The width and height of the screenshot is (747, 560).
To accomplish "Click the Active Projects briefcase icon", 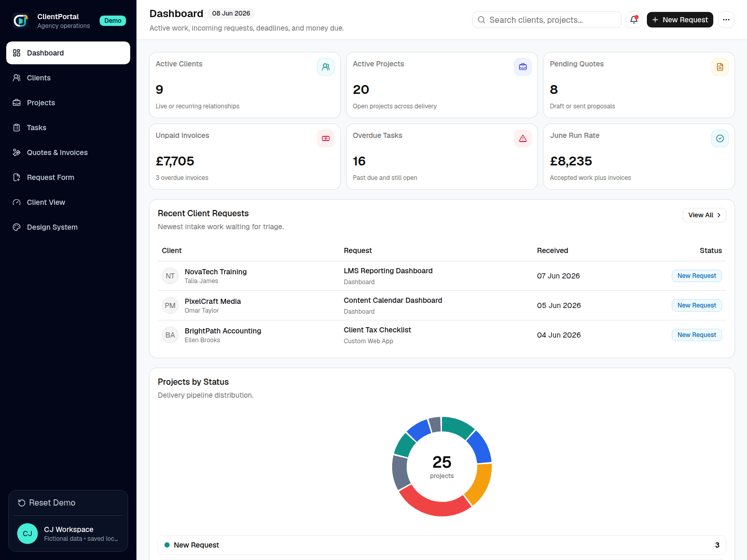I will (523, 67).
